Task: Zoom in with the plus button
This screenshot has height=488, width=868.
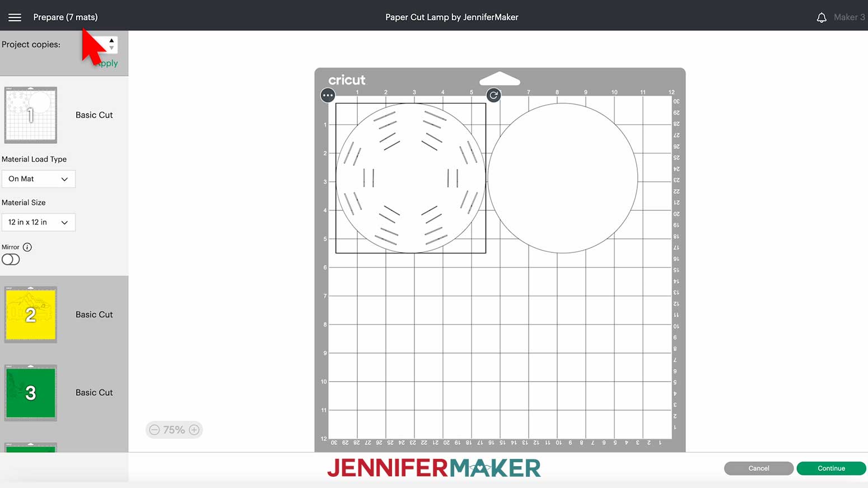Action: coord(194,430)
